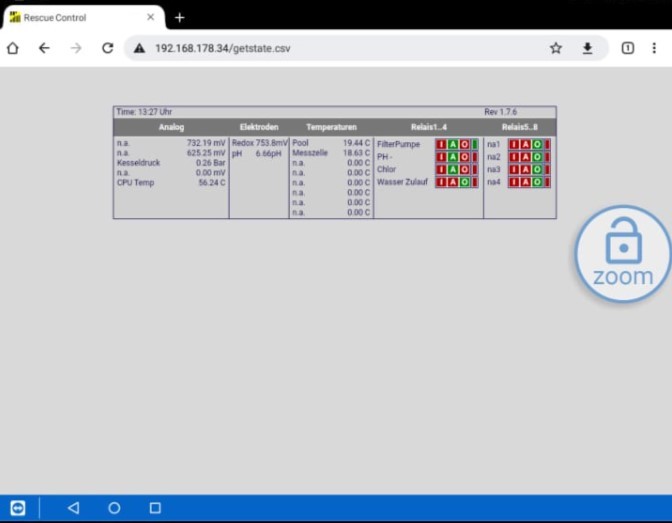The image size is (672, 523).
Task: Switch PH - relay to I
Action: click(441, 157)
